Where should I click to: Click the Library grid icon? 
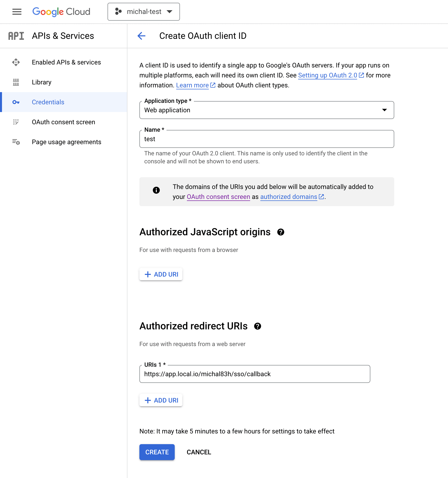[x=16, y=82]
